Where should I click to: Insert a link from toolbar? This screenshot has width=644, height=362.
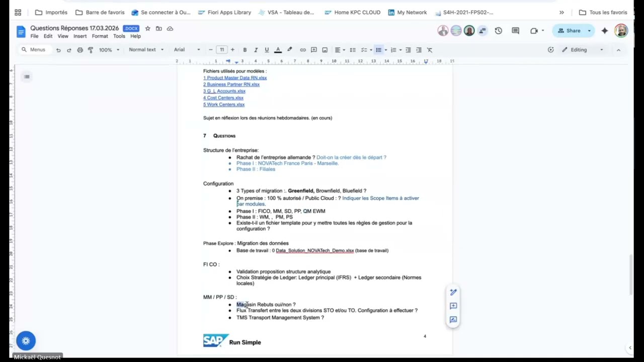303,50
